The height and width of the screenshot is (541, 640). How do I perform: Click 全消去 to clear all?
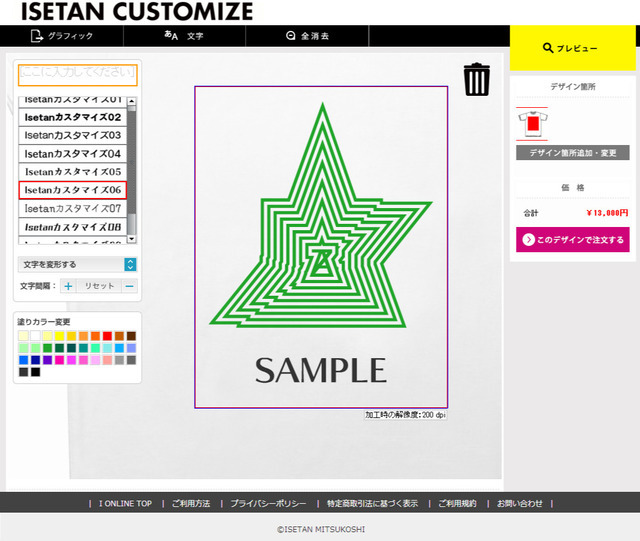point(307,36)
